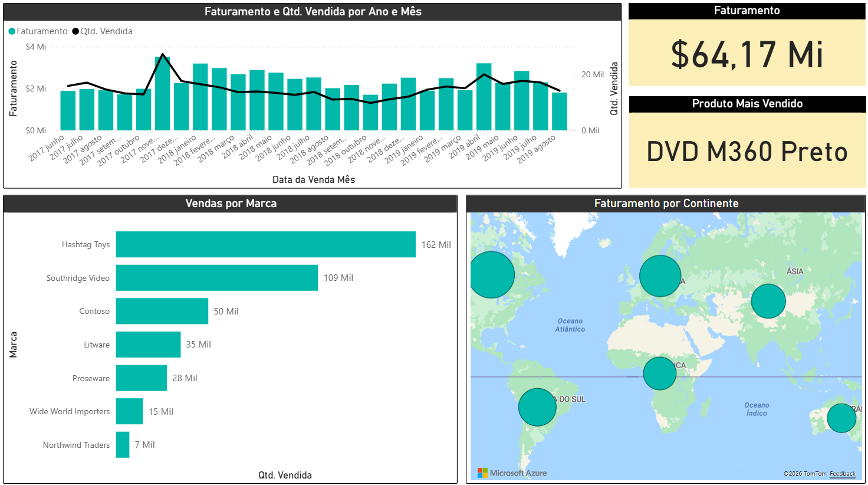Click the Hashtag Toys axis label

(86, 244)
